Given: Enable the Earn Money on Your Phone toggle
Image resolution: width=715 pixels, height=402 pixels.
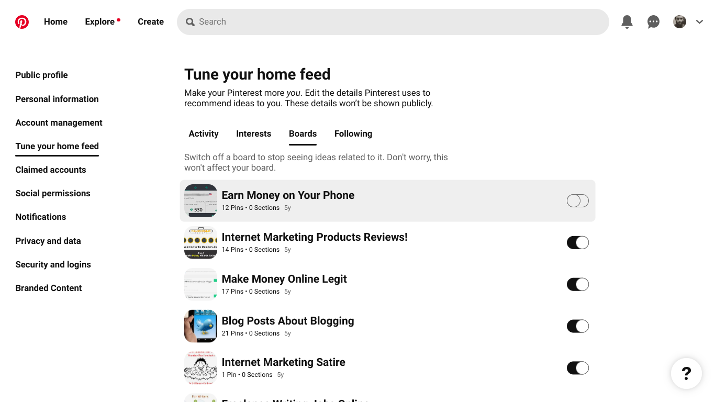Looking at the screenshot, I should [x=578, y=201].
